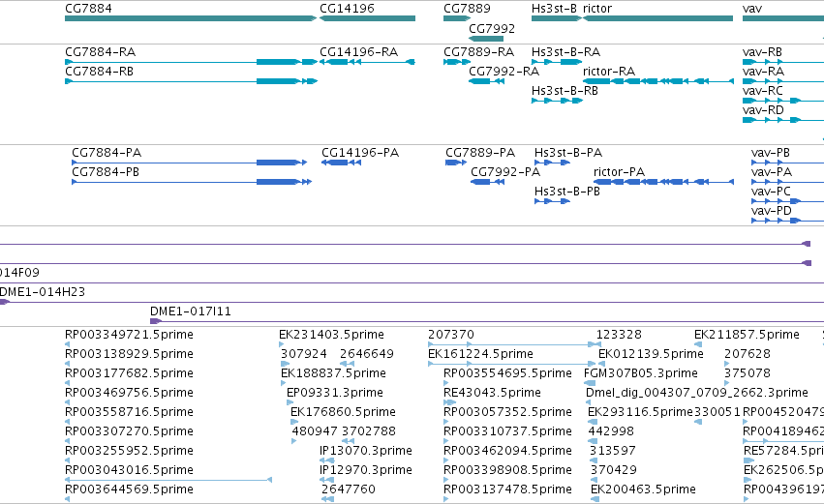
Task: Click EST EP09331.3prime
Action: pyautogui.click(x=335, y=393)
